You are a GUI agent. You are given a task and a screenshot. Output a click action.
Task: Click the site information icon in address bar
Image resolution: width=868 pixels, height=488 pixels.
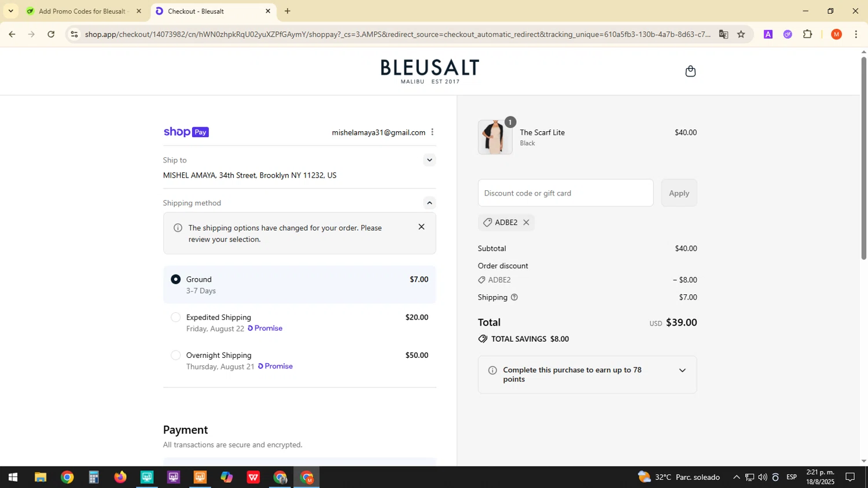click(x=74, y=34)
